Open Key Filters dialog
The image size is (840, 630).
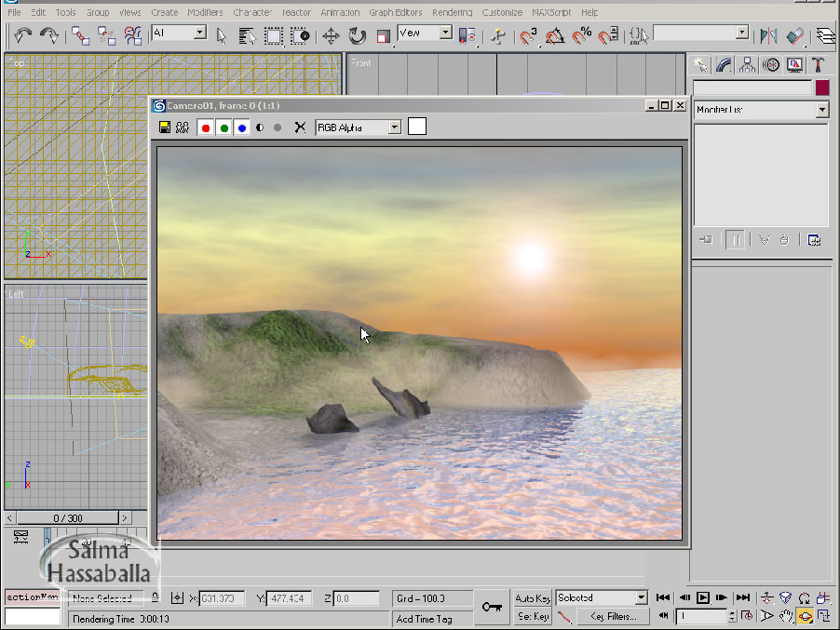coord(612,616)
